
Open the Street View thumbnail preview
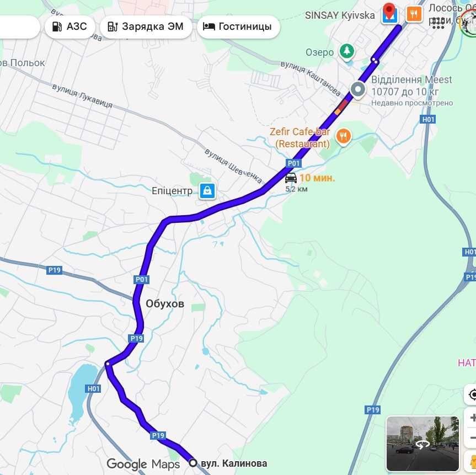(x=422, y=444)
